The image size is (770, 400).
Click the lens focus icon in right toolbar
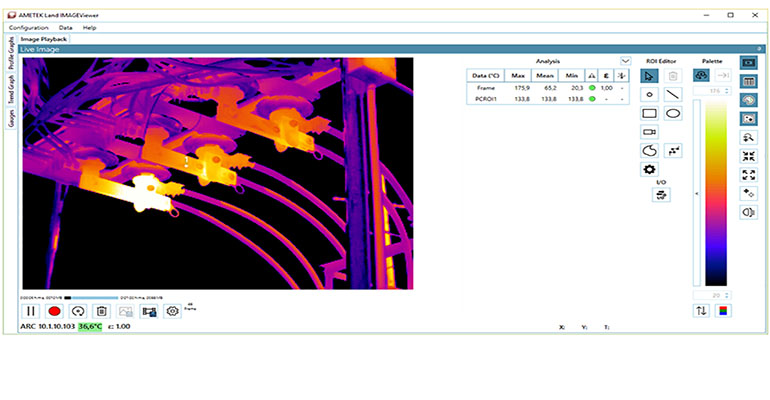point(748,212)
